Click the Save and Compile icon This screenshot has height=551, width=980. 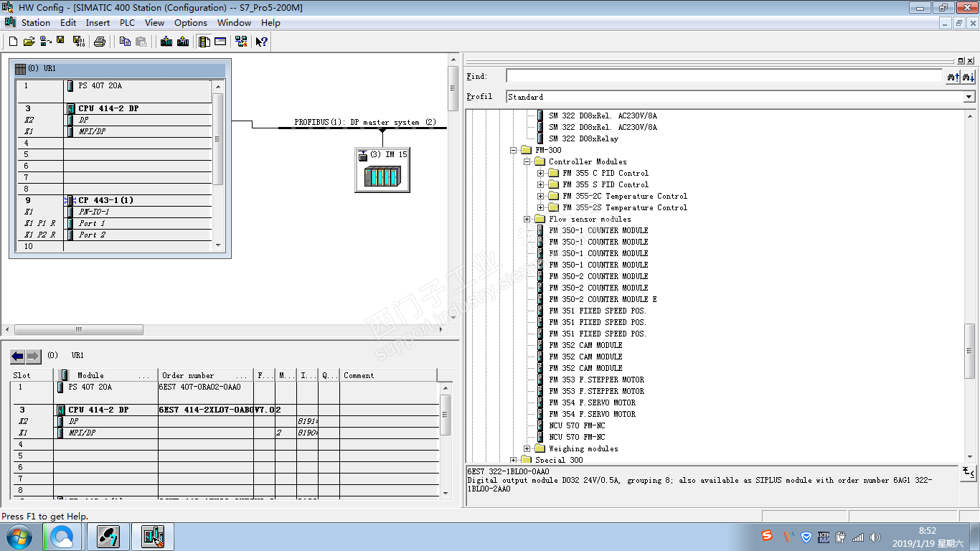[x=79, y=42]
